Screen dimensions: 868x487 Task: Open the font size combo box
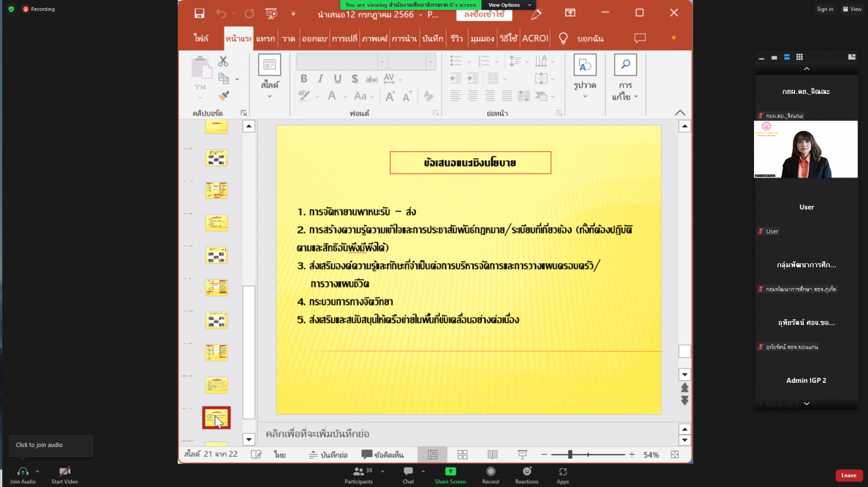[411, 61]
